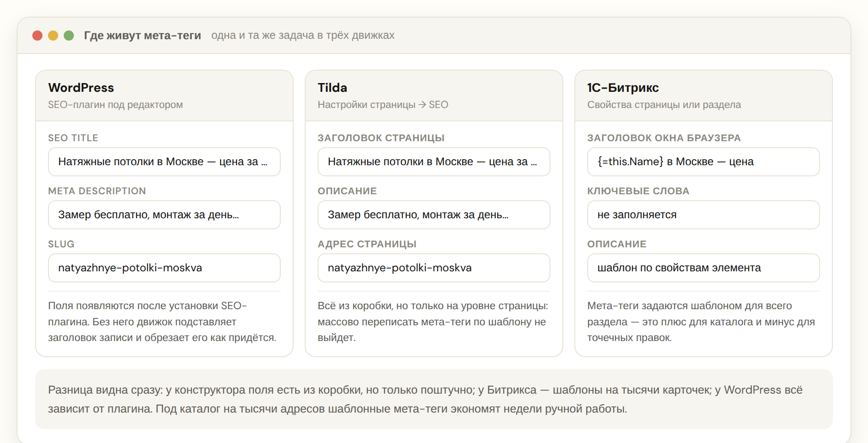Click the green window dot
Viewport: 868px width, 443px height.
coord(69,36)
